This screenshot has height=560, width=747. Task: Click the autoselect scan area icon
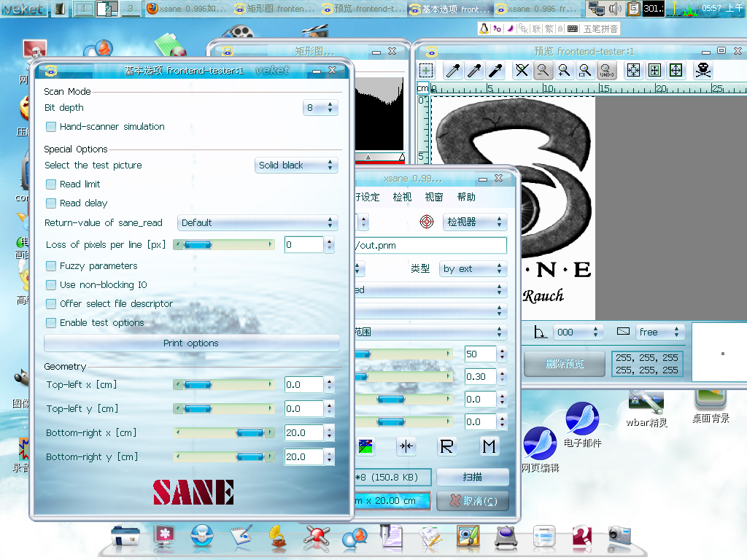click(634, 71)
